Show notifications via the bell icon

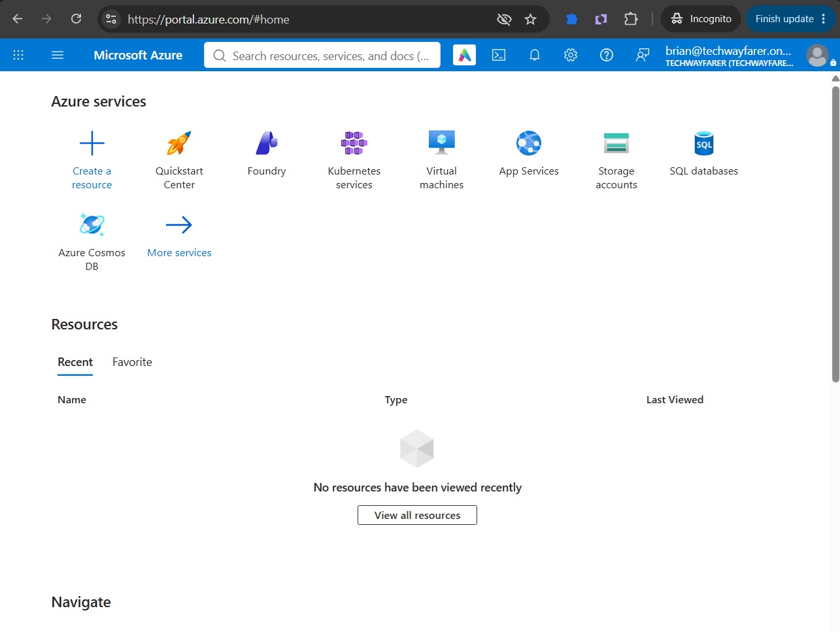coord(535,56)
